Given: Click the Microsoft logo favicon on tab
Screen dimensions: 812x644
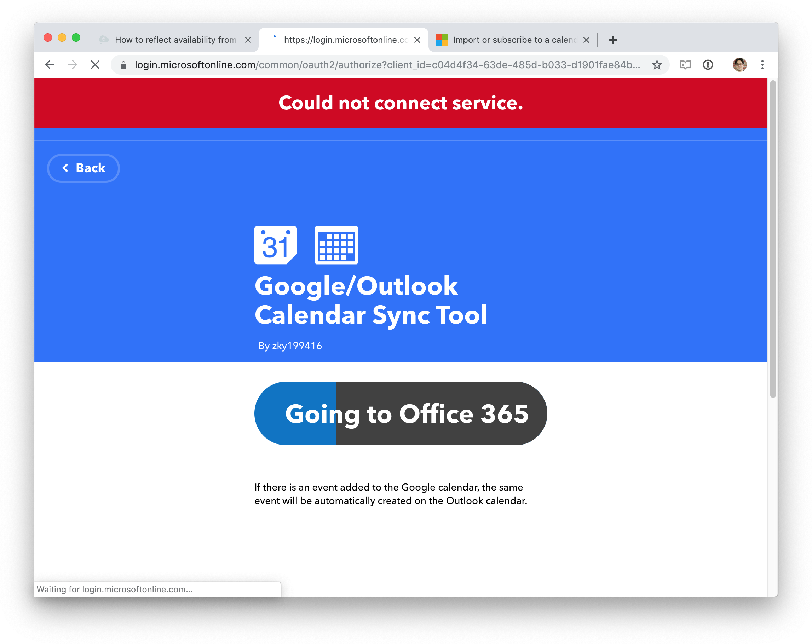Looking at the screenshot, I should (x=442, y=40).
